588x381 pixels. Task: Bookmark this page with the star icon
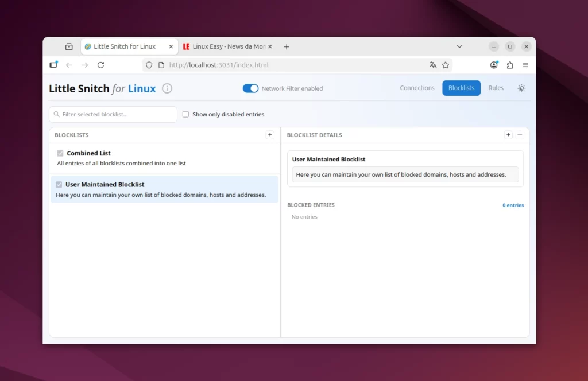446,65
